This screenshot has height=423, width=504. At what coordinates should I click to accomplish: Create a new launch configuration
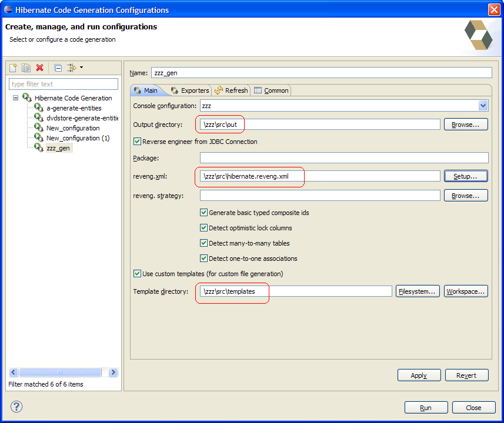(x=13, y=68)
